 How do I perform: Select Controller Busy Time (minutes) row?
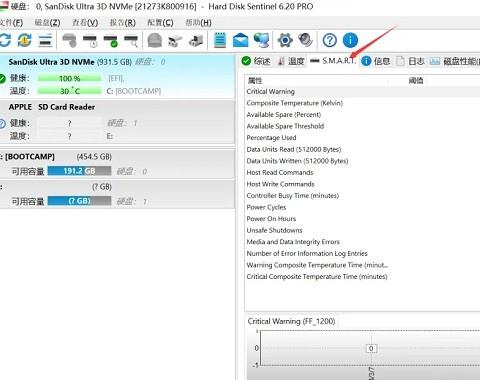pos(362,196)
